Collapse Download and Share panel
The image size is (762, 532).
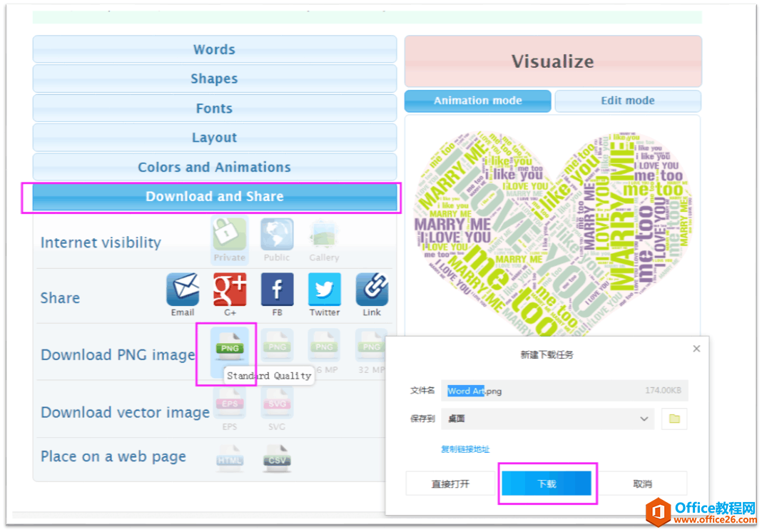click(214, 197)
